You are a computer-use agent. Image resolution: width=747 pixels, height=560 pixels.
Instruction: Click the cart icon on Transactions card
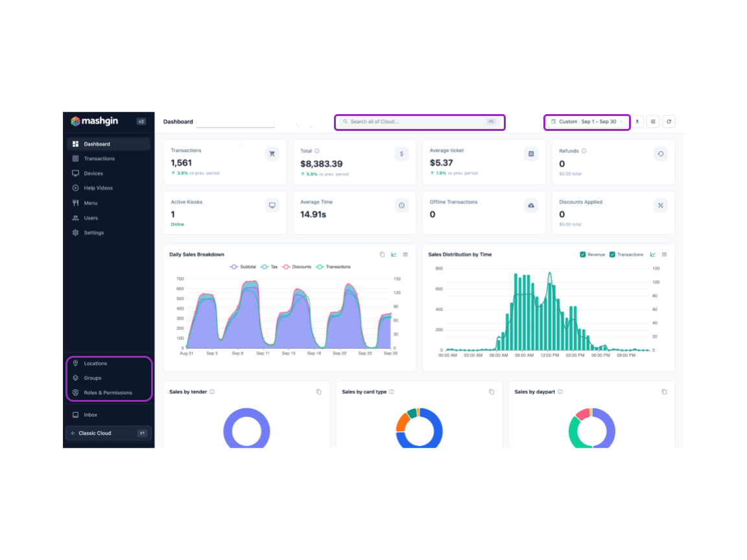[272, 154]
